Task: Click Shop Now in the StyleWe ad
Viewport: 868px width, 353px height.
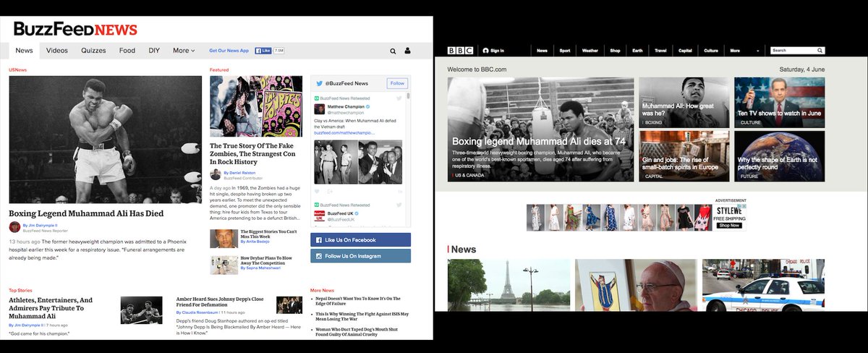Action: click(729, 225)
